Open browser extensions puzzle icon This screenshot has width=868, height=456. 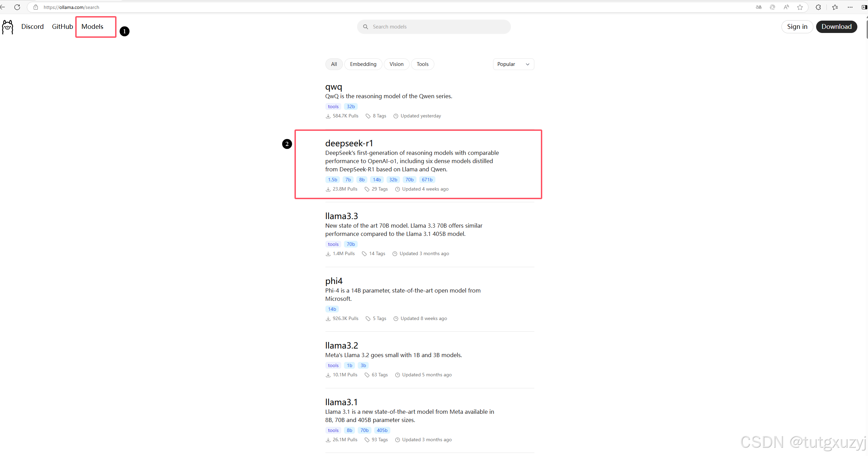[818, 7]
